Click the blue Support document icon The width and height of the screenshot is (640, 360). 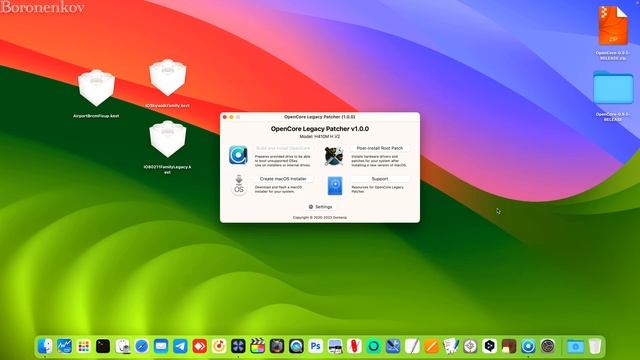(335, 186)
